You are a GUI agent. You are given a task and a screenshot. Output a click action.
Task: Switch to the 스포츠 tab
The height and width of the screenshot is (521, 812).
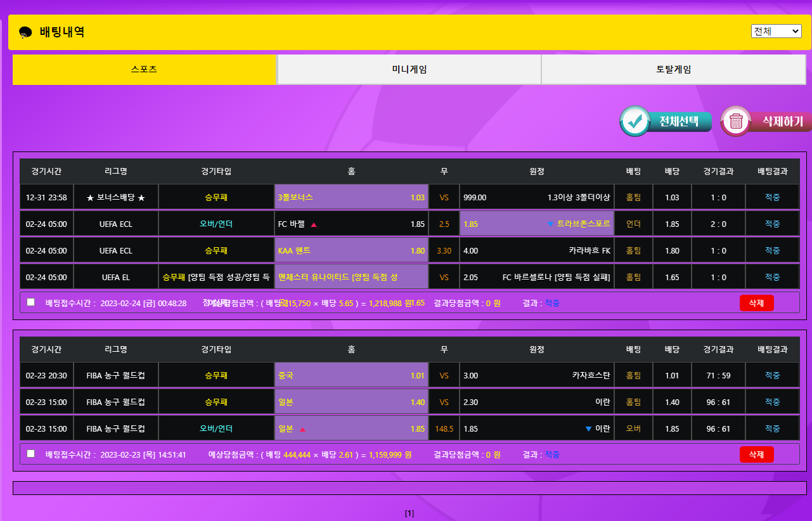click(144, 70)
